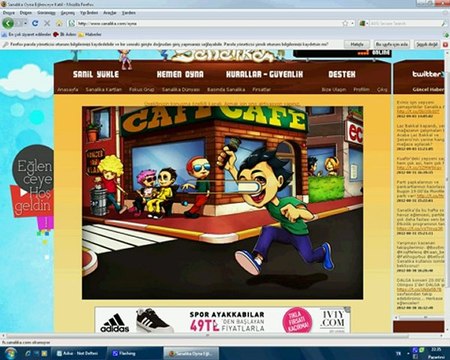450x360 pixels.
Task: Click the TR language indicator in tray
Action: [x=398, y=353]
